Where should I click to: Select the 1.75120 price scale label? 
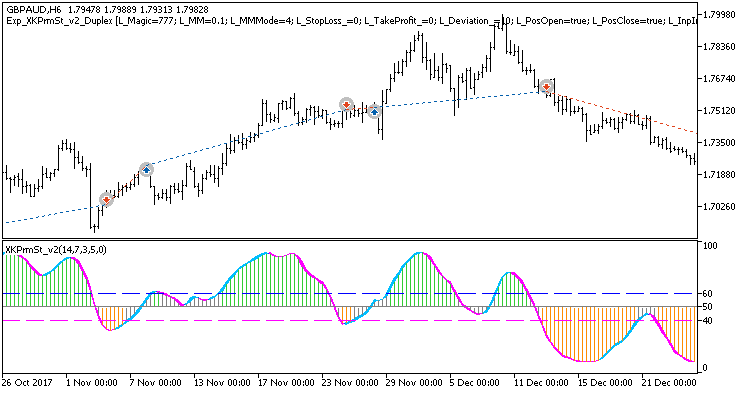click(x=719, y=110)
